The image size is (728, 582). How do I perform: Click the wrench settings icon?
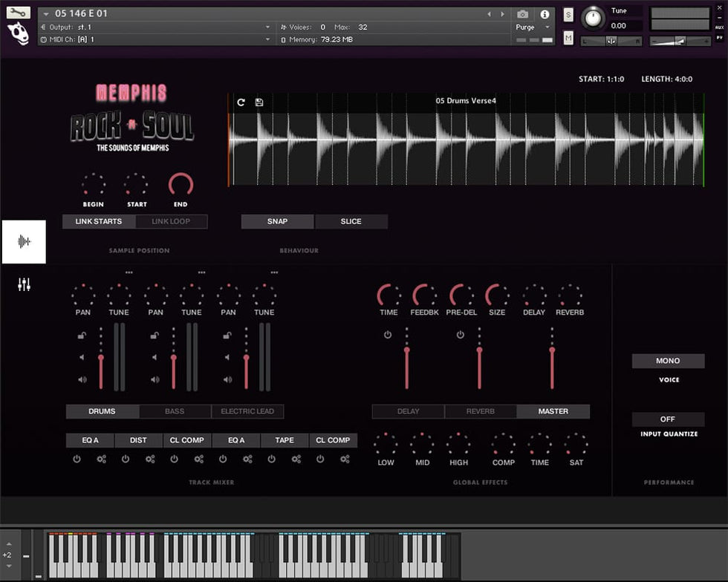coord(18,13)
